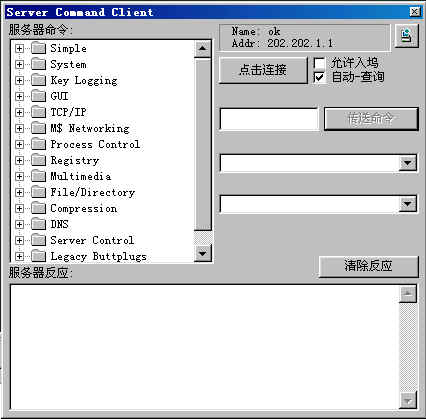Enable the 允许入坞 checkbox
This screenshot has width=426, height=419.
(319, 63)
